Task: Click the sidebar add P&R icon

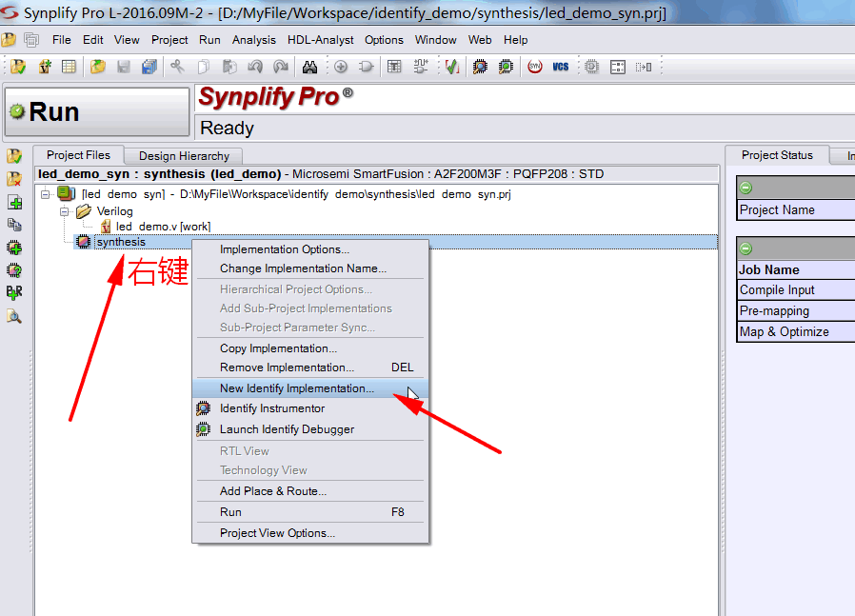Action: [14, 292]
